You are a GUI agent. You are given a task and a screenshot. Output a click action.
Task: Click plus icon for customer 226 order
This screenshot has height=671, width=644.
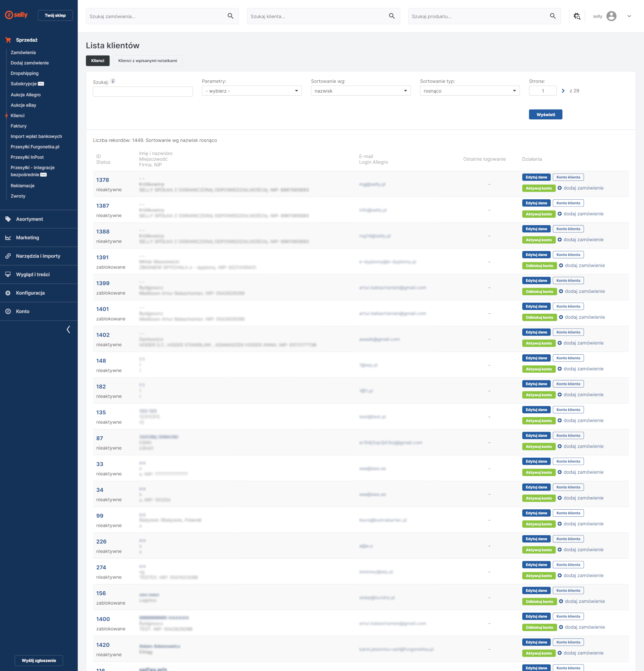[560, 550]
